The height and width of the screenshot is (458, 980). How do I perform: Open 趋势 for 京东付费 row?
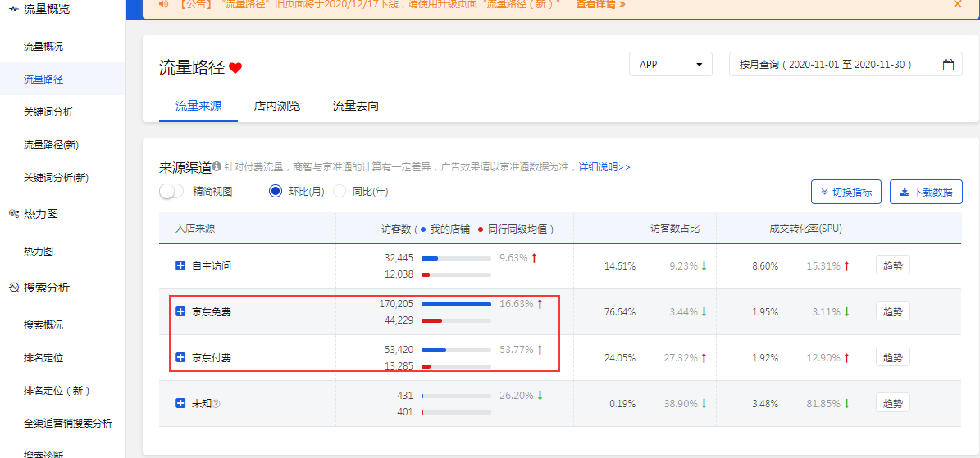892,356
